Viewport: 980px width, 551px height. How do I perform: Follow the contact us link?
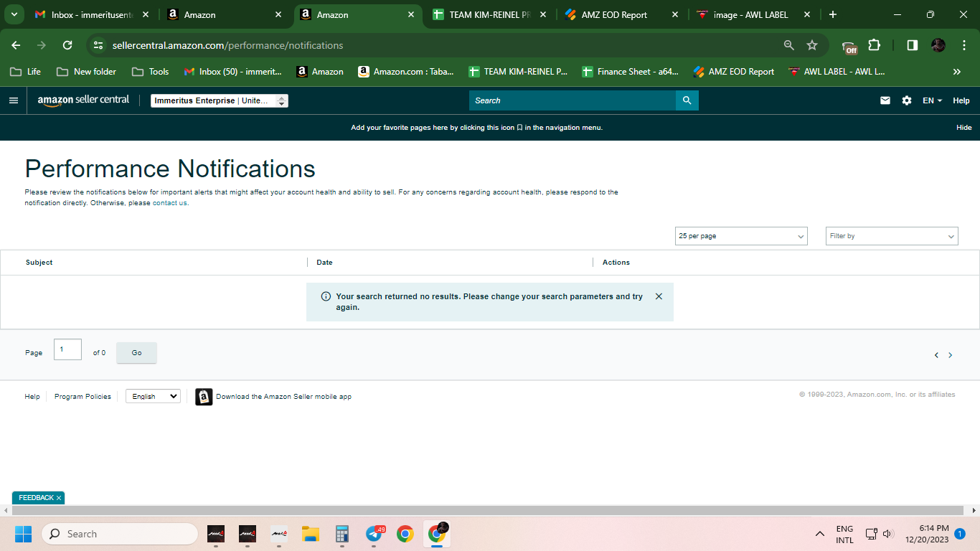[x=170, y=203]
